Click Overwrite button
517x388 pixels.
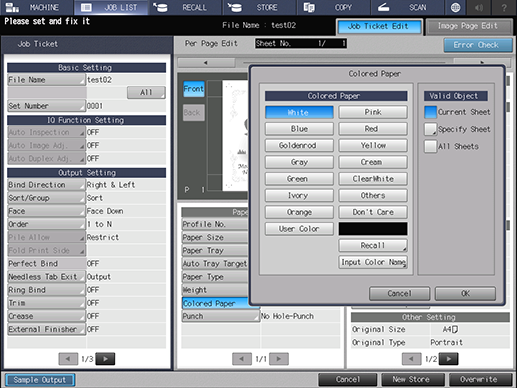[480, 380]
